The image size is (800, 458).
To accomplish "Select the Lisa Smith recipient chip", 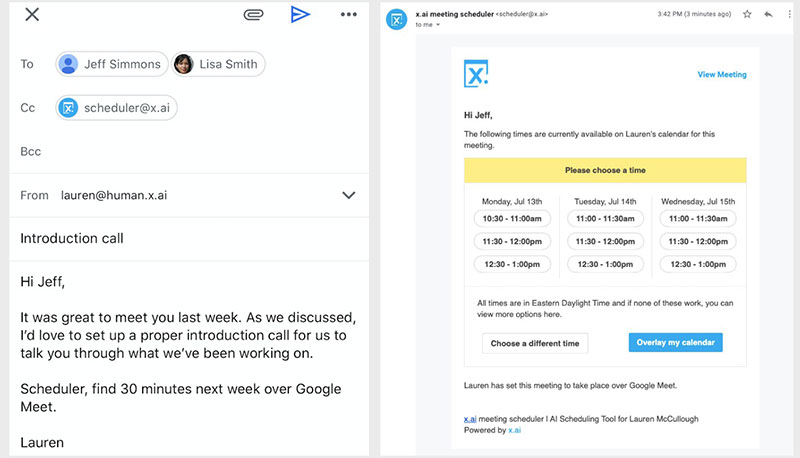I will pyautogui.click(x=218, y=64).
